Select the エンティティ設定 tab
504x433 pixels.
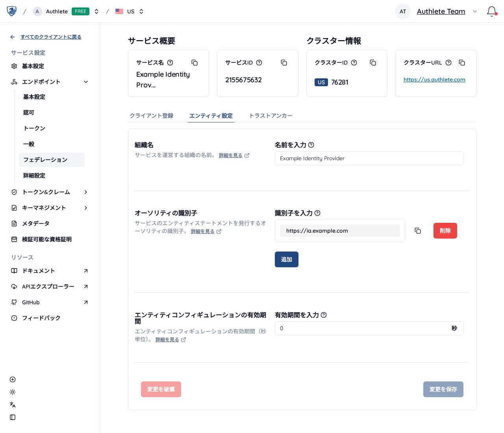click(x=211, y=116)
